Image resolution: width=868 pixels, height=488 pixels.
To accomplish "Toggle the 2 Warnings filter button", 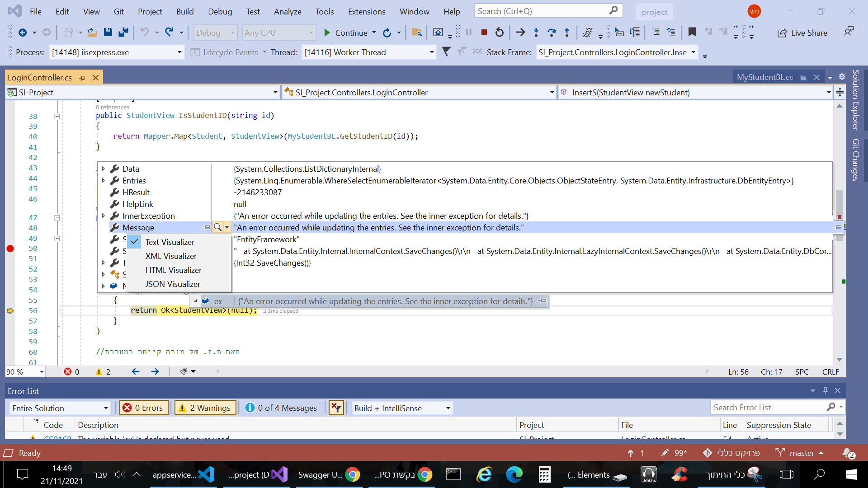I will 206,408.
